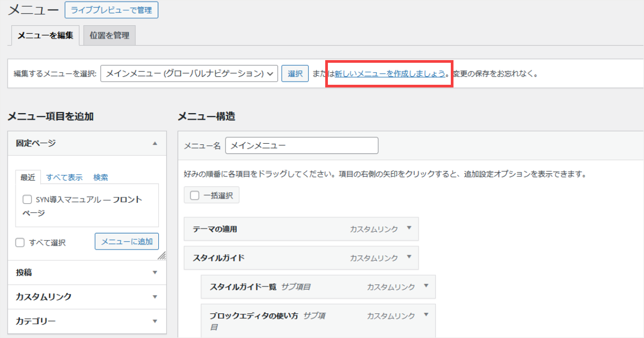Expand the カテゴリー panel
644x338 pixels.
click(156, 321)
